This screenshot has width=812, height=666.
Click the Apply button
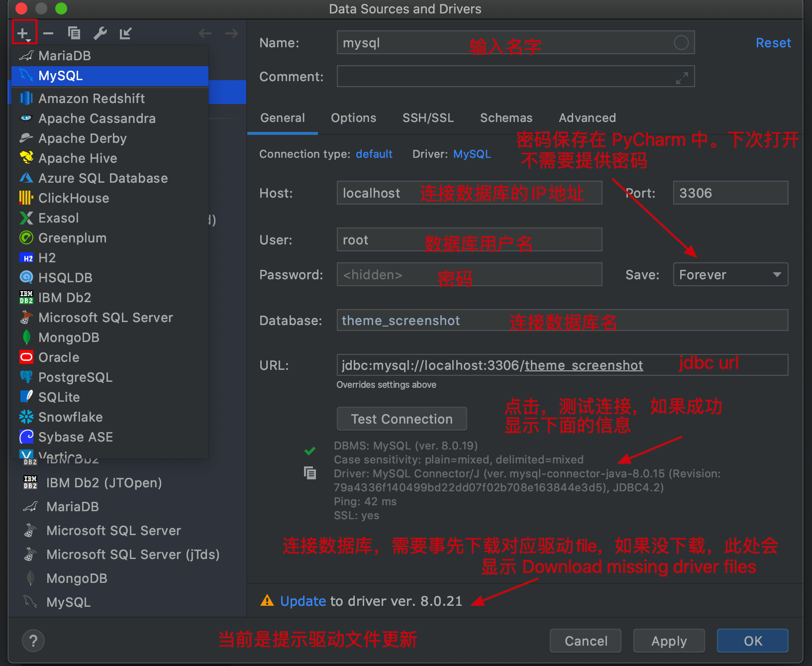tap(669, 641)
